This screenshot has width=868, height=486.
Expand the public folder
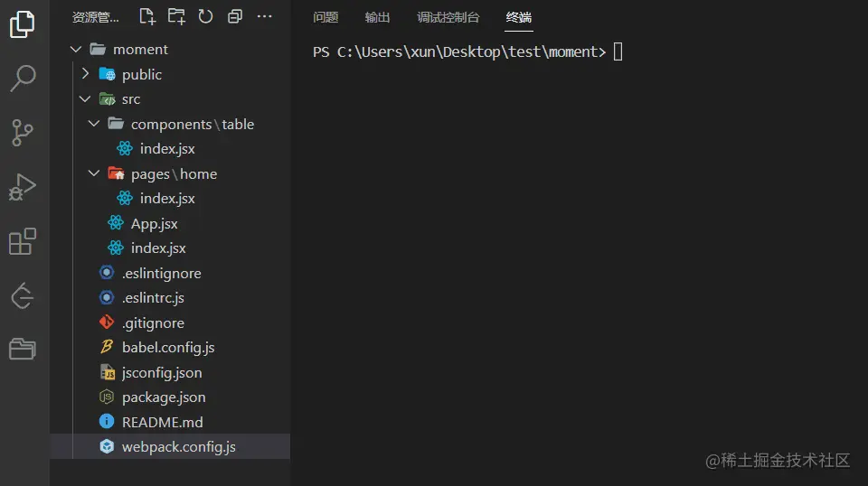coord(85,74)
